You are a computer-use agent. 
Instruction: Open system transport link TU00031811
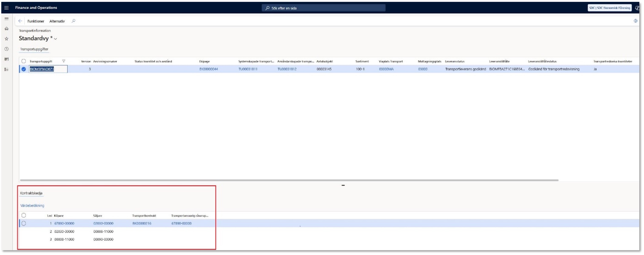(248, 69)
